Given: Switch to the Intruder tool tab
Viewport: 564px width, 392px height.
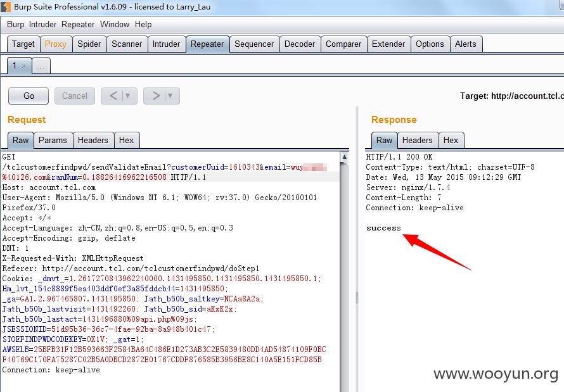Looking at the screenshot, I should 166,44.
